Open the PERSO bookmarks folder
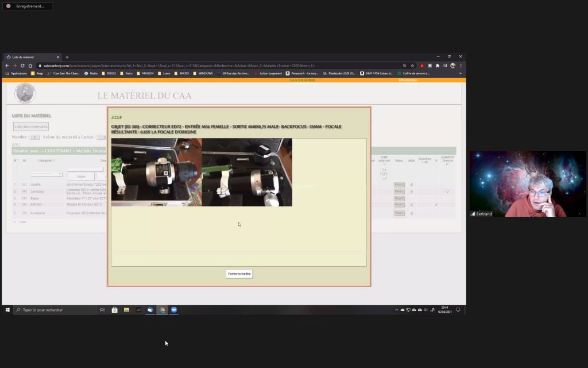The width and height of the screenshot is (588, 368). [109, 74]
